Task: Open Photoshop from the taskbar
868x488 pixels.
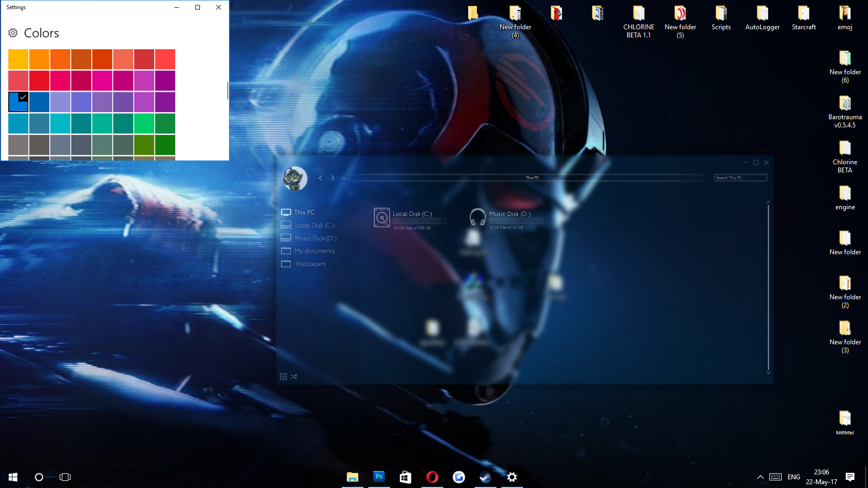Action: (x=379, y=477)
